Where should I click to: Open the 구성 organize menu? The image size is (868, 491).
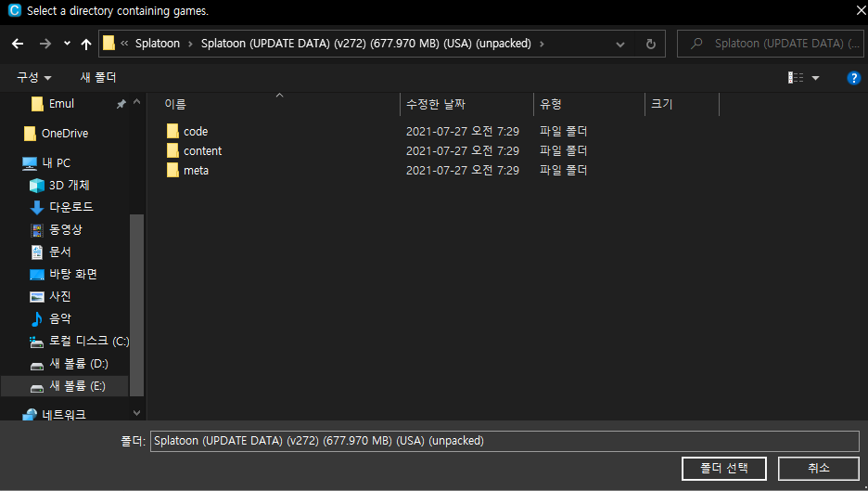coord(33,78)
